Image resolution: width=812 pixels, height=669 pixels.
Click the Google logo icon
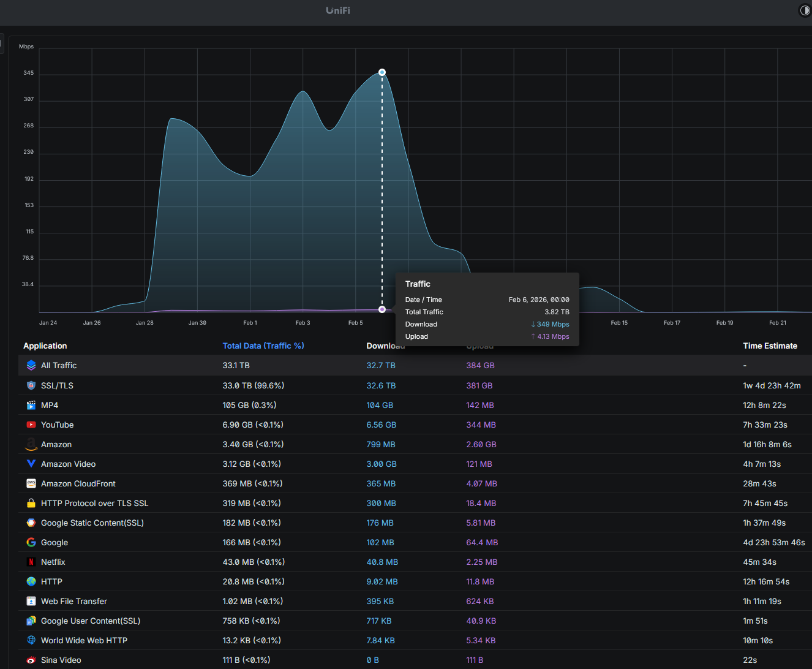pyautogui.click(x=31, y=542)
